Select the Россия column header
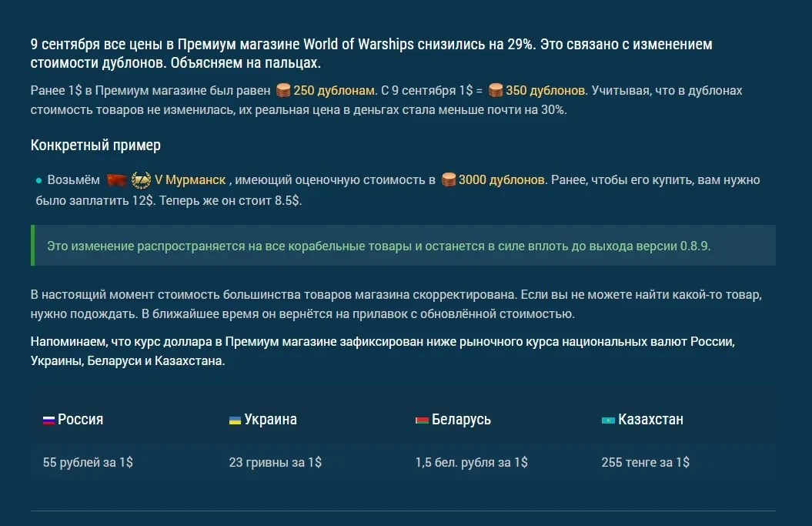 click(x=80, y=420)
